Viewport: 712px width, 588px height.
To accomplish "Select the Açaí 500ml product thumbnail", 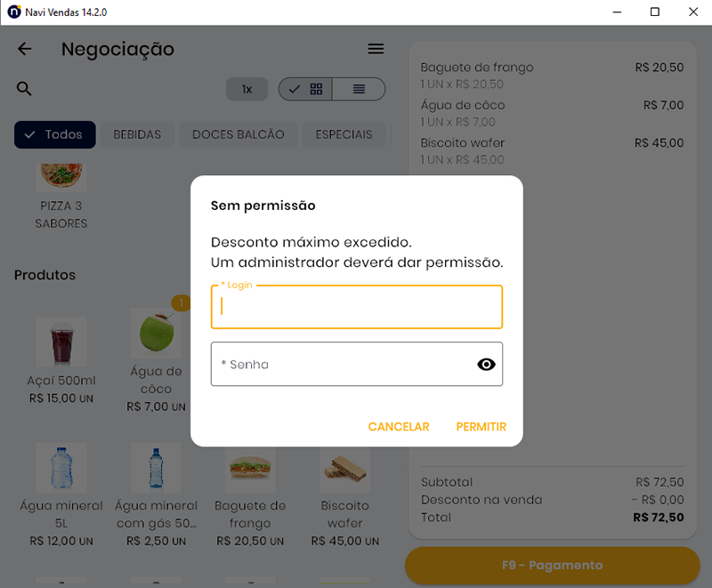I will point(61,342).
